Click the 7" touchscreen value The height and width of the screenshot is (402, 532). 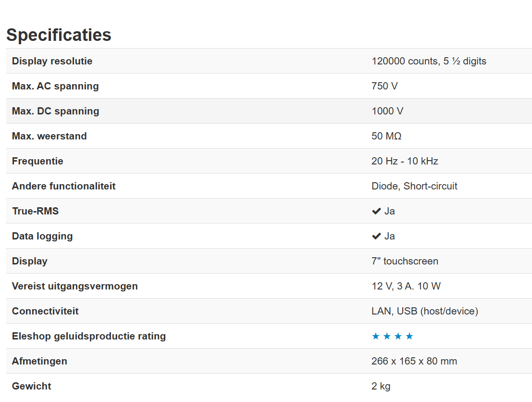(x=405, y=261)
